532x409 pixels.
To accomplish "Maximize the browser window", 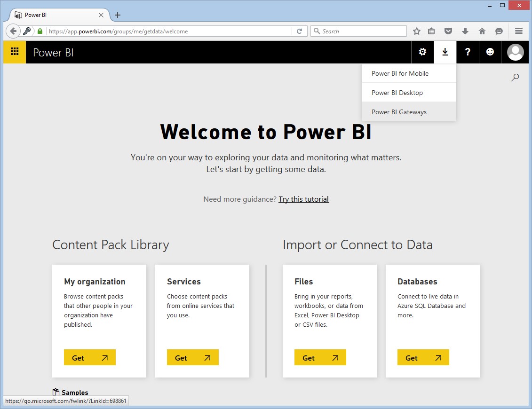I will (502, 6).
